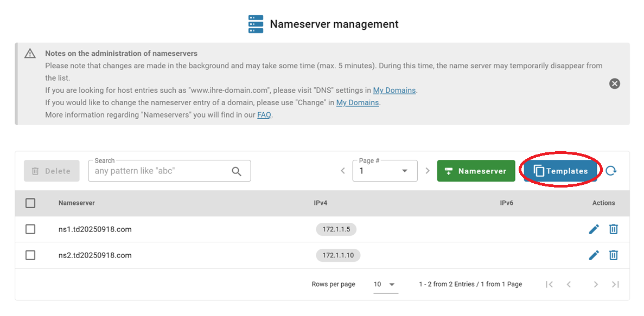Screen dimensions: 644x316
Task: Expand the Rows per page dropdown
Action: pos(385,285)
